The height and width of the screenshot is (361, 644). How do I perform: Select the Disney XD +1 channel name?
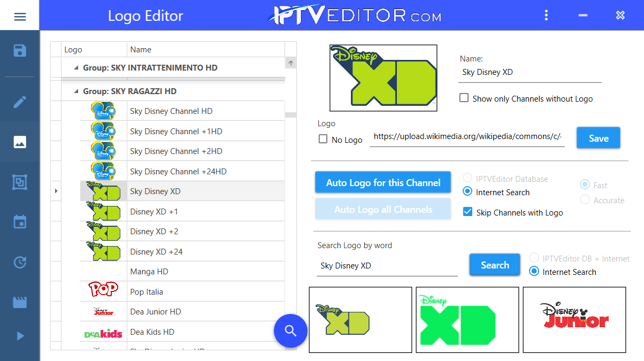(x=154, y=212)
